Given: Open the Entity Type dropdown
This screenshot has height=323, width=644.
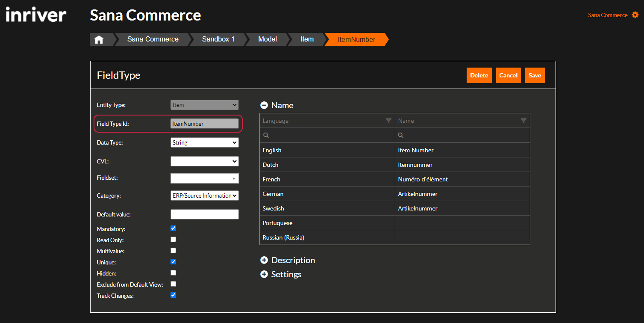Looking at the screenshot, I should pyautogui.click(x=204, y=105).
